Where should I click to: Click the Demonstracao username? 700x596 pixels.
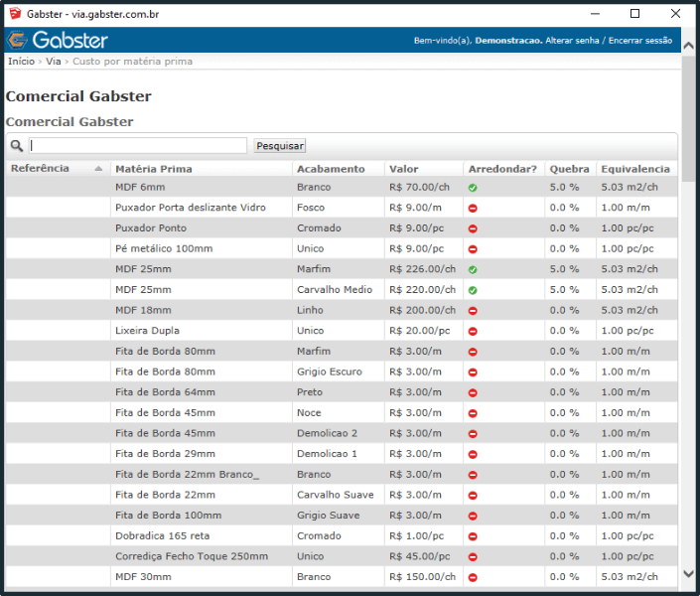[x=508, y=40]
